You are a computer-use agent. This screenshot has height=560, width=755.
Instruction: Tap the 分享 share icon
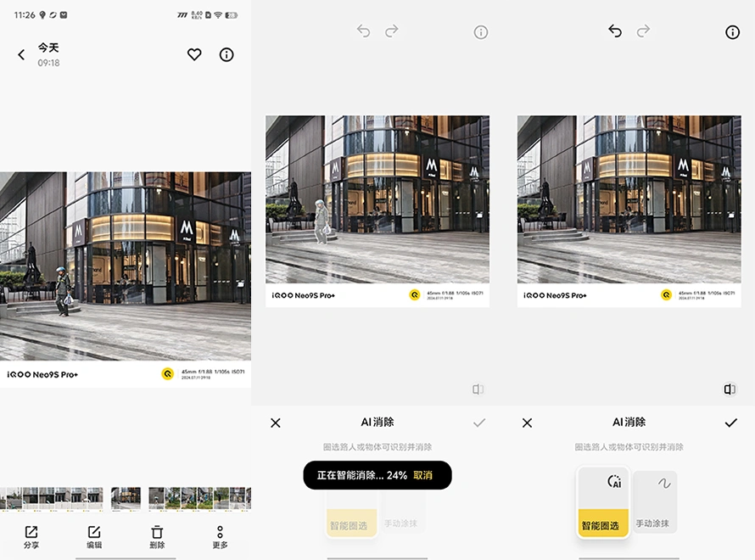click(31, 536)
